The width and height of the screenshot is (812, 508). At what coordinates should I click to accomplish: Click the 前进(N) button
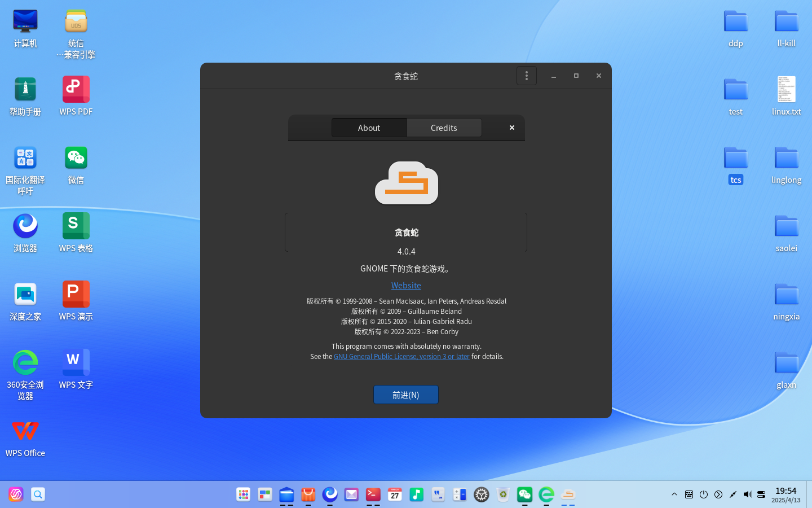[x=406, y=395]
